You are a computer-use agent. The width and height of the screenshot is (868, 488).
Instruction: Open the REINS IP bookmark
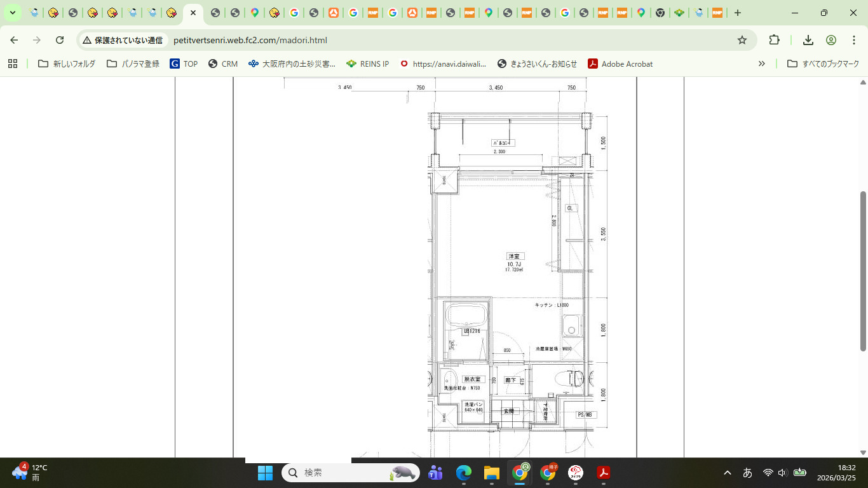368,64
